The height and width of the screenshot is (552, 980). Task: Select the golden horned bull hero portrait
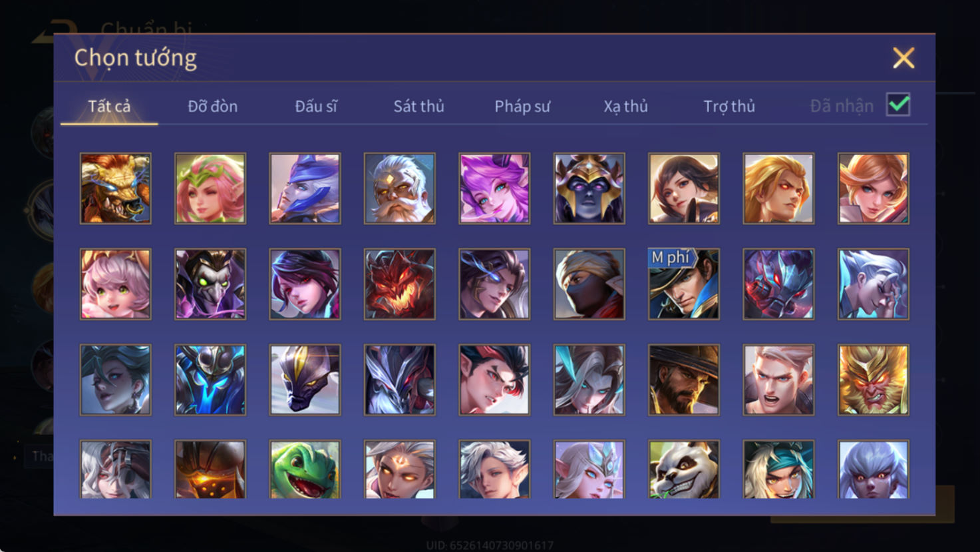point(116,188)
